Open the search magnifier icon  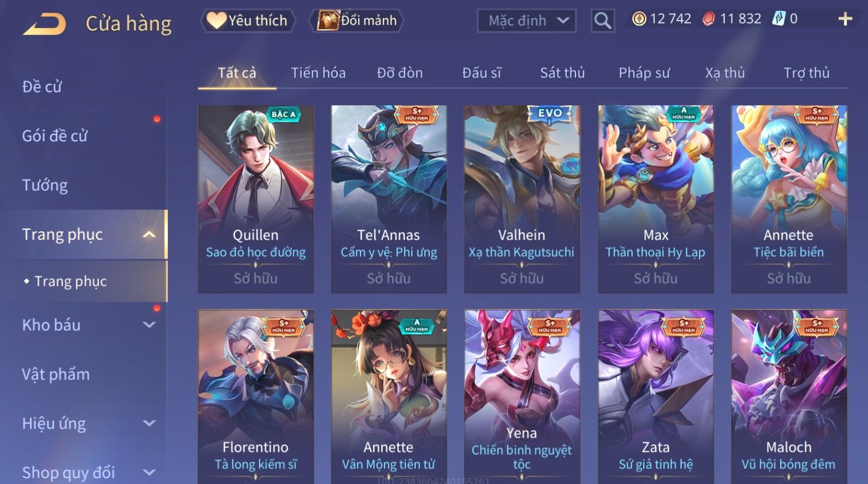click(602, 21)
